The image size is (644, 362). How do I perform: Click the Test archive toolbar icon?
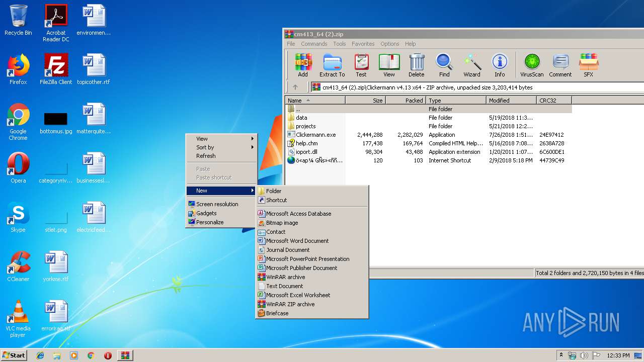(361, 65)
